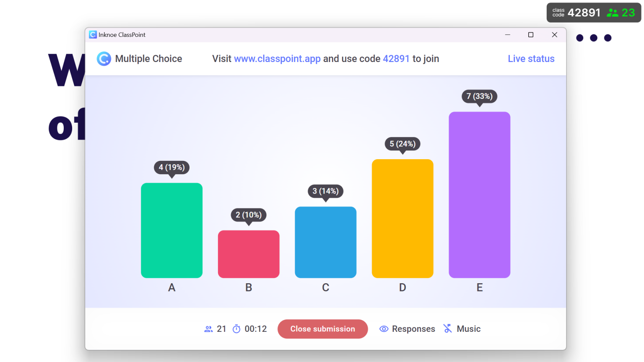Click the Multiple Choice activity icon

point(104,59)
